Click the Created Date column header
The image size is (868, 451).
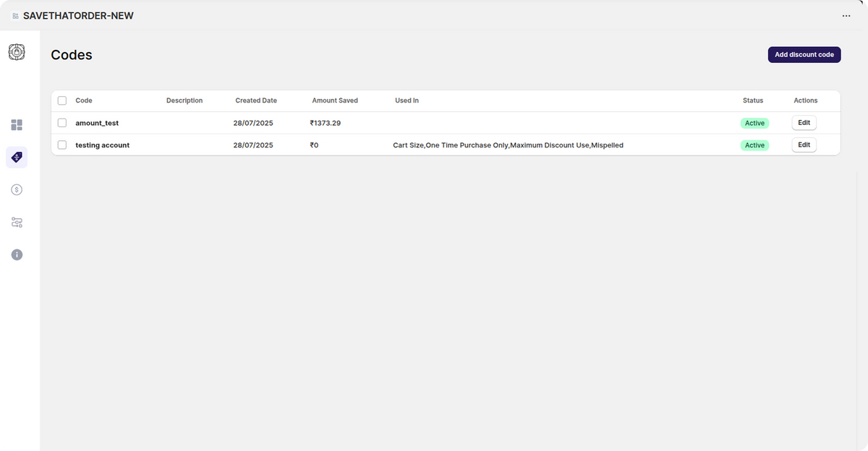point(256,100)
